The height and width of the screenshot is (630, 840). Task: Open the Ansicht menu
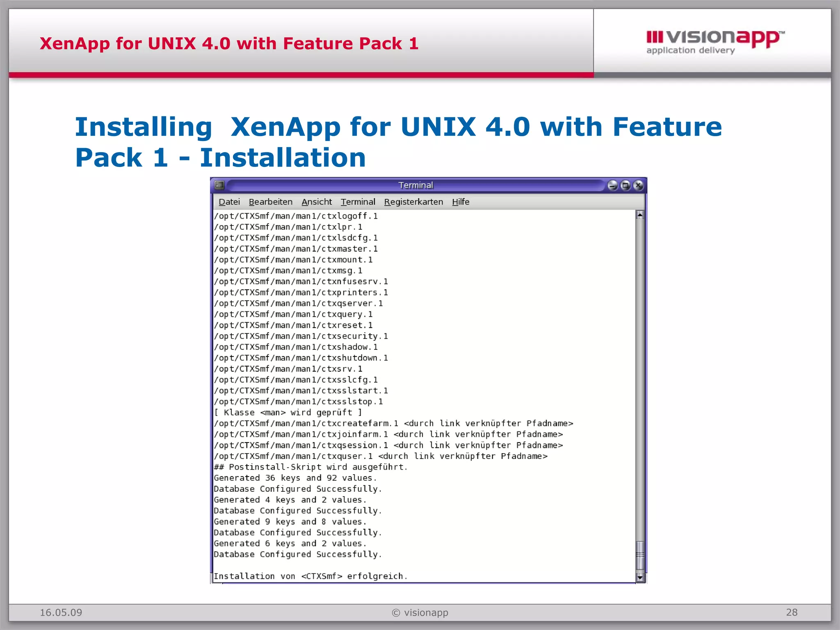click(317, 202)
